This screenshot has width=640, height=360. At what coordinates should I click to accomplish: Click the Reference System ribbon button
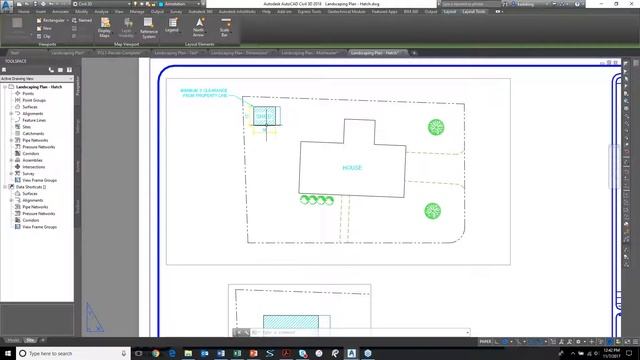[x=149, y=28]
